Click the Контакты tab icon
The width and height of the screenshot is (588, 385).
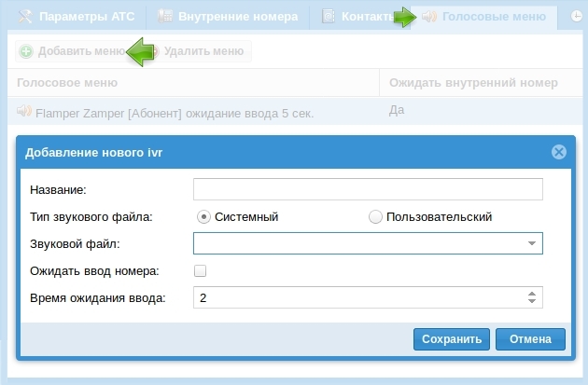[329, 17]
